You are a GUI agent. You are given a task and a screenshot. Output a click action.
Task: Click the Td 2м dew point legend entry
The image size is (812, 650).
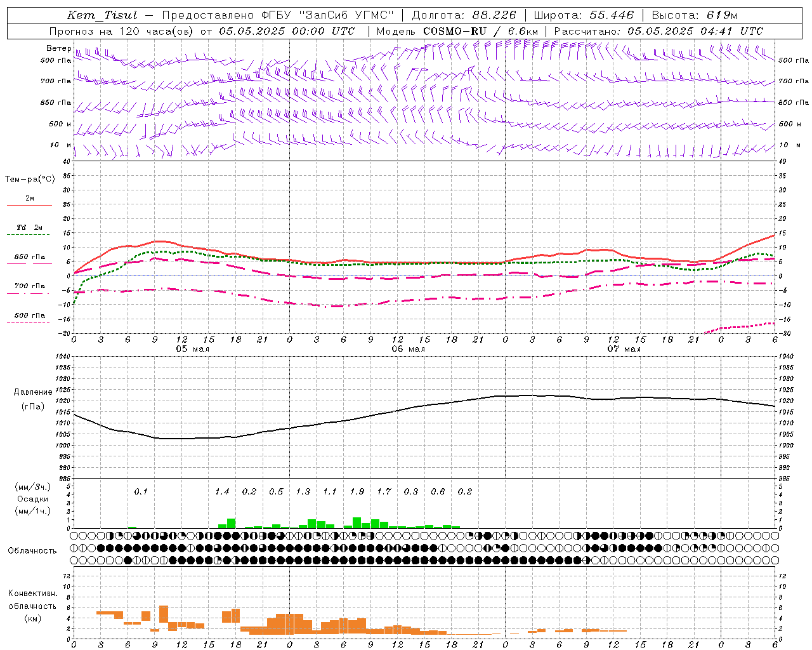click(x=30, y=227)
